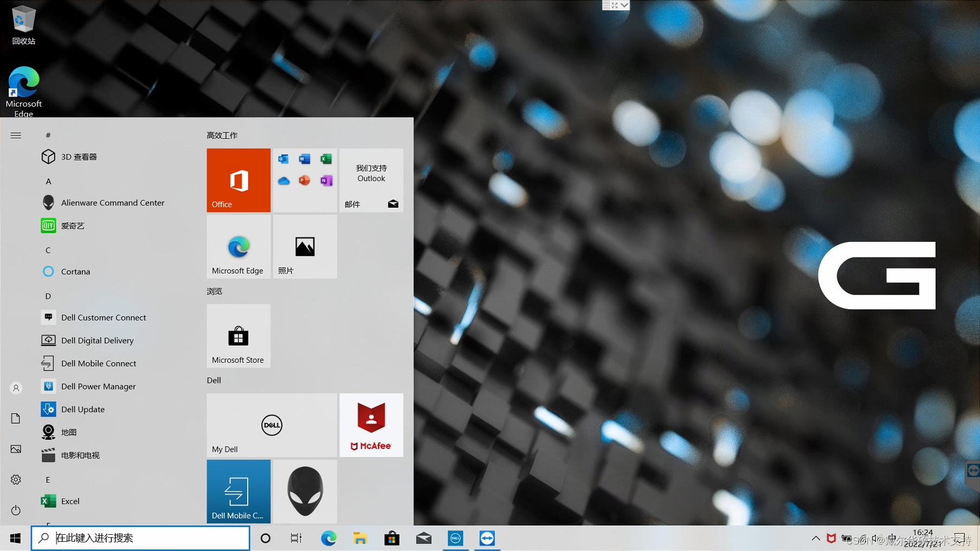The image size is (980, 551).
Task: Open the 照片 Photos tile
Action: [305, 247]
